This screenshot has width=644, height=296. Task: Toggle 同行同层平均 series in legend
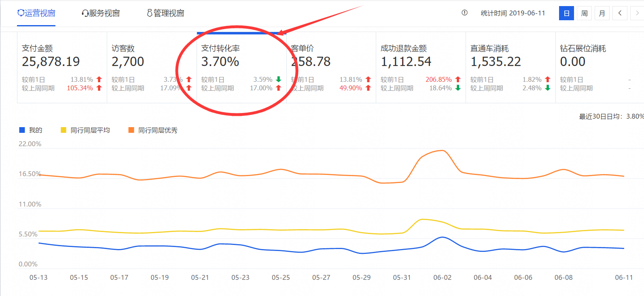(85, 130)
